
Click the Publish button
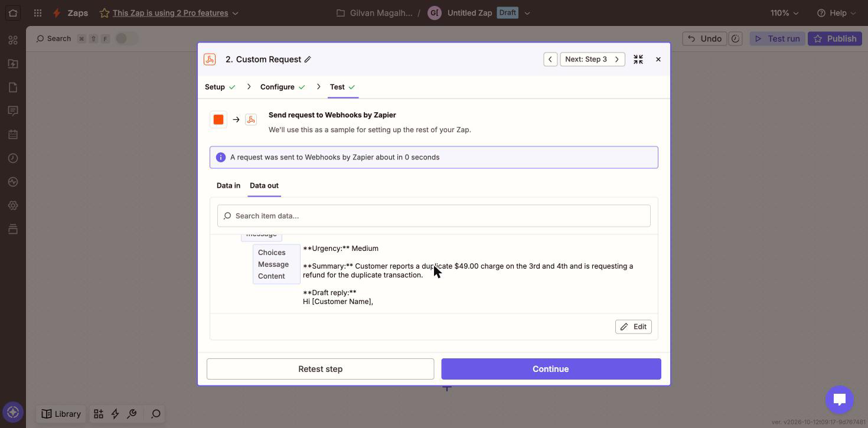[x=835, y=38]
